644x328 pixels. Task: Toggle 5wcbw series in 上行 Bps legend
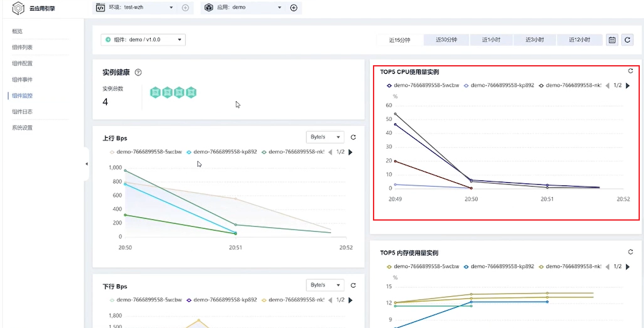(146, 152)
